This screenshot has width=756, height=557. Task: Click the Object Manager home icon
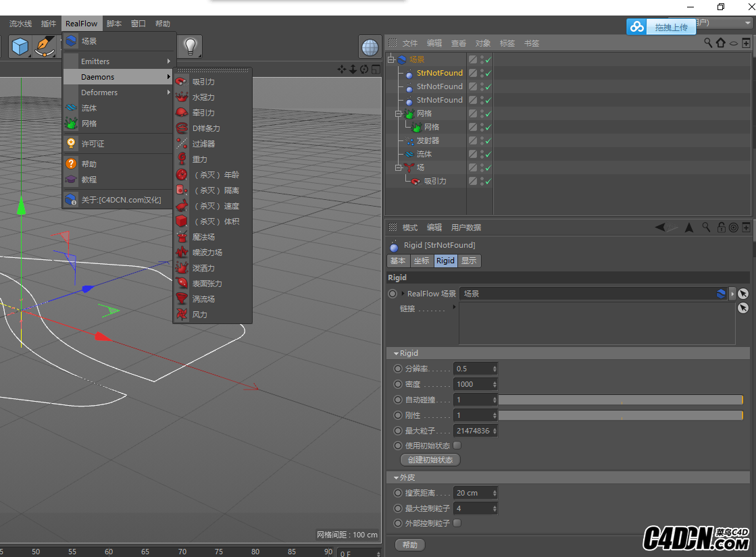pos(720,43)
